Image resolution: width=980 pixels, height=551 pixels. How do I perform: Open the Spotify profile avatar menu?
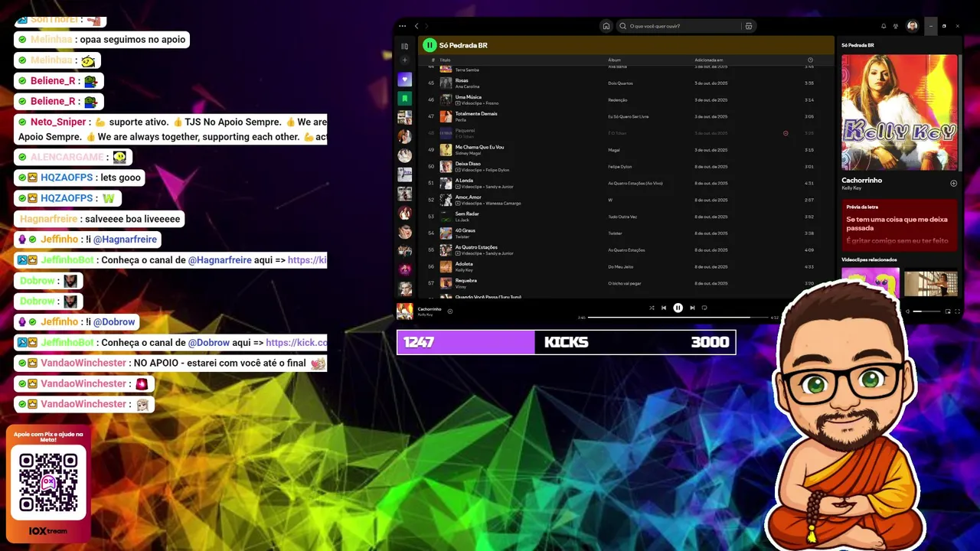tap(913, 26)
